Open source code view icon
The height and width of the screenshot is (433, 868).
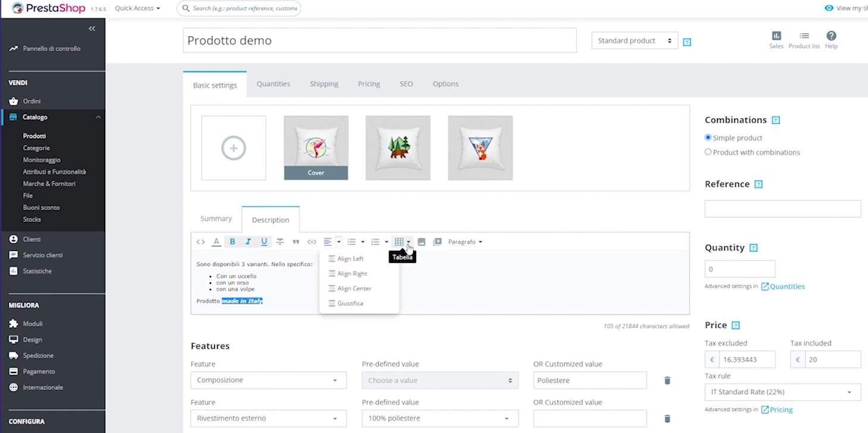[200, 241]
